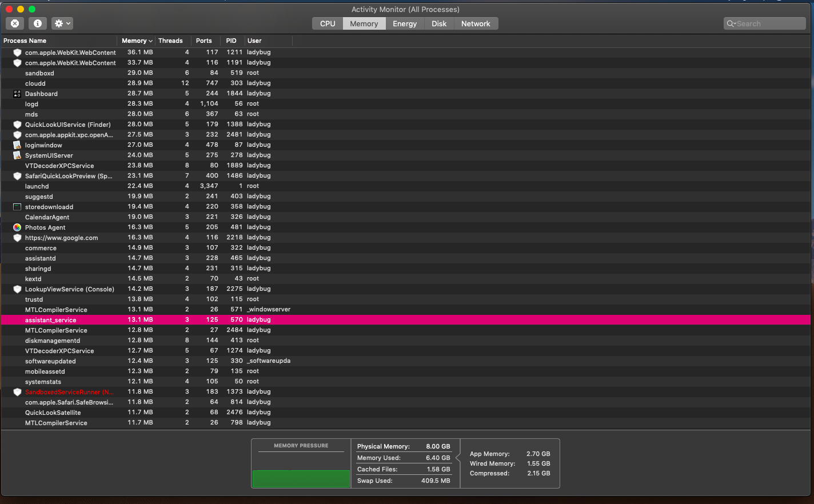Screen dimensions: 814x504
Task: Click the App Memory 2.70 GB value
Action: (538, 454)
